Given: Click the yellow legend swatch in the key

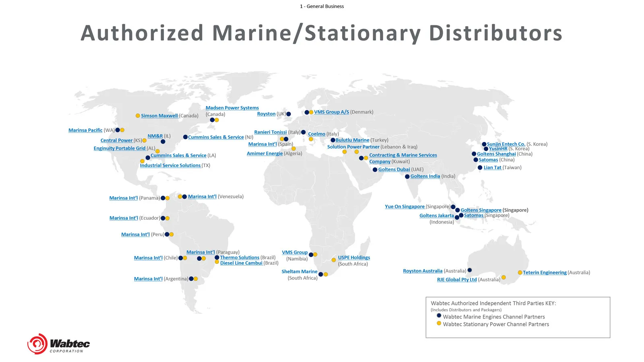Looking at the screenshot, I should click(x=439, y=323).
